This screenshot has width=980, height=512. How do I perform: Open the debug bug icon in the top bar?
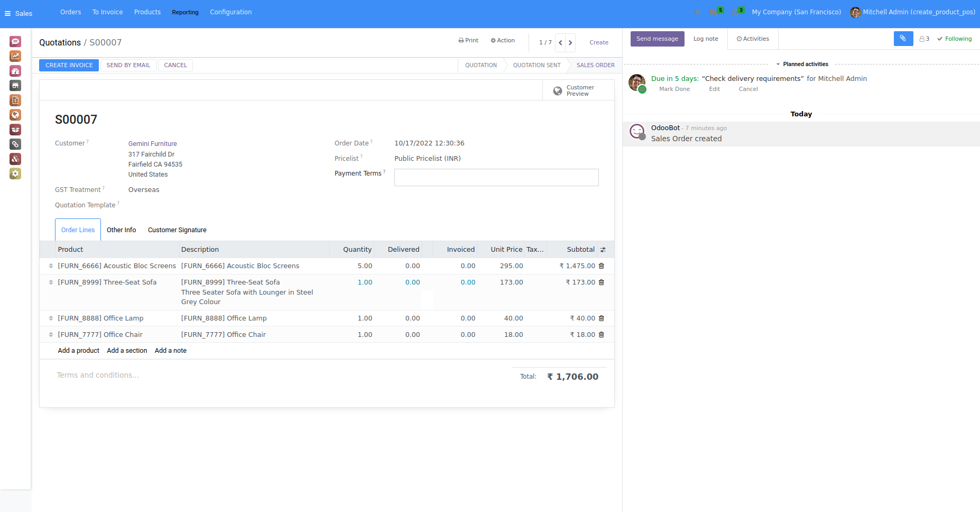point(697,12)
